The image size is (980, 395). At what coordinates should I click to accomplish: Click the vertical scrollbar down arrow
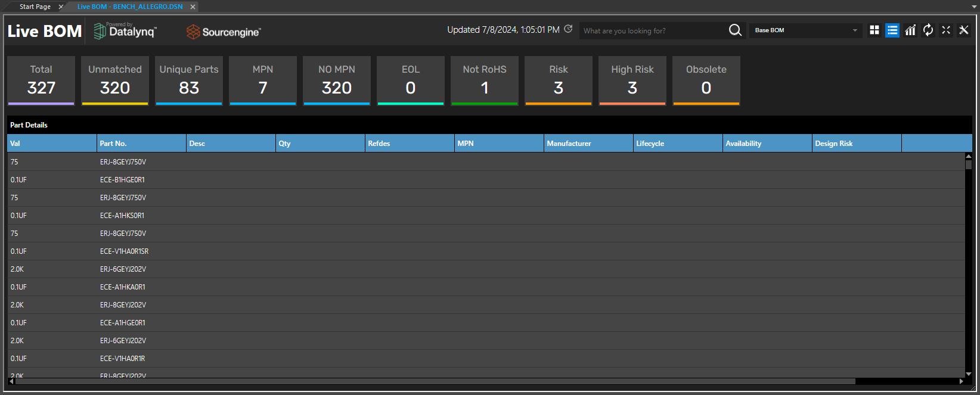(969, 374)
